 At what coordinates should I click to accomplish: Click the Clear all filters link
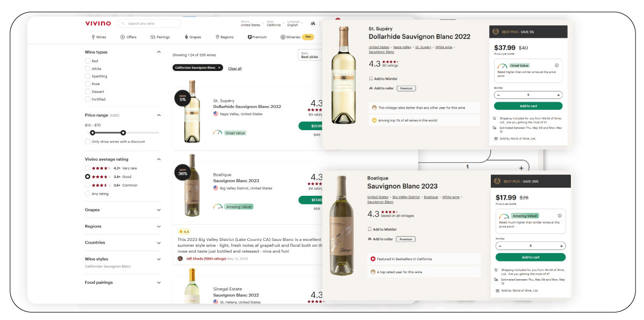click(235, 69)
